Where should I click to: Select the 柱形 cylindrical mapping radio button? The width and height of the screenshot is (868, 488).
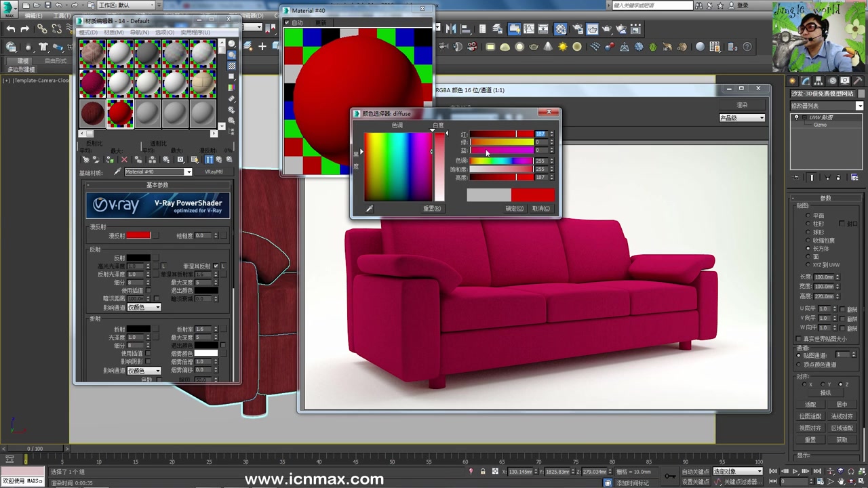pos(808,224)
